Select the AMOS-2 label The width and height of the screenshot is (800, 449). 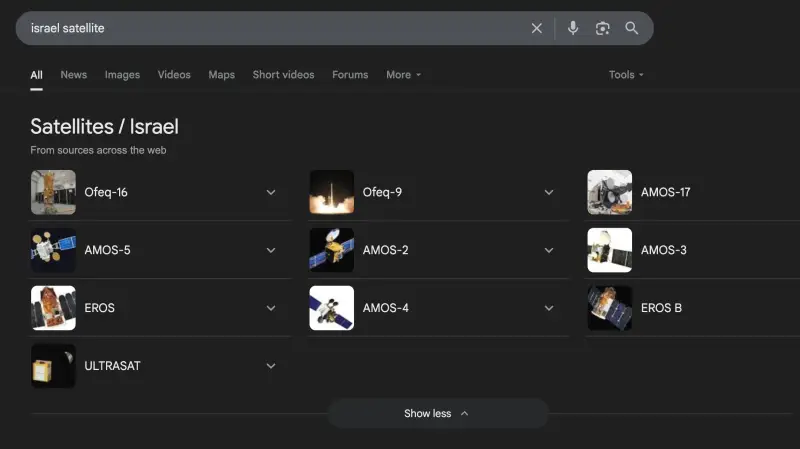(x=385, y=250)
